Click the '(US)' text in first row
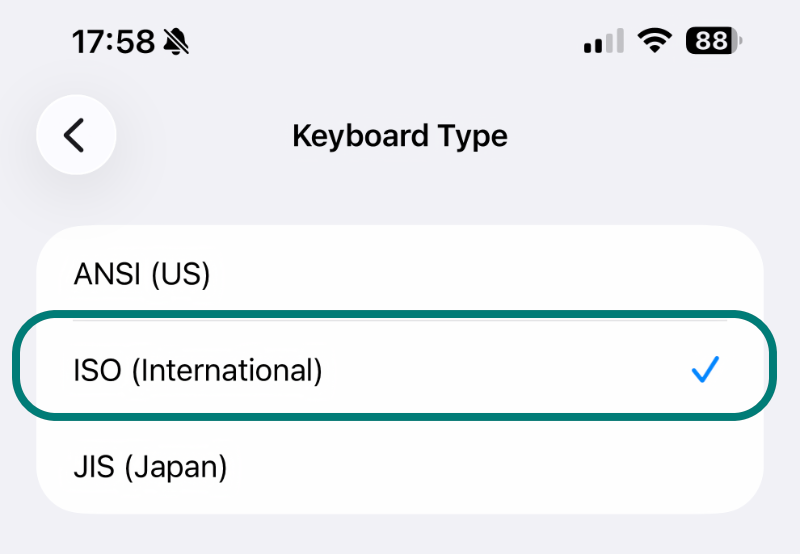The height and width of the screenshot is (554, 800). (180, 274)
